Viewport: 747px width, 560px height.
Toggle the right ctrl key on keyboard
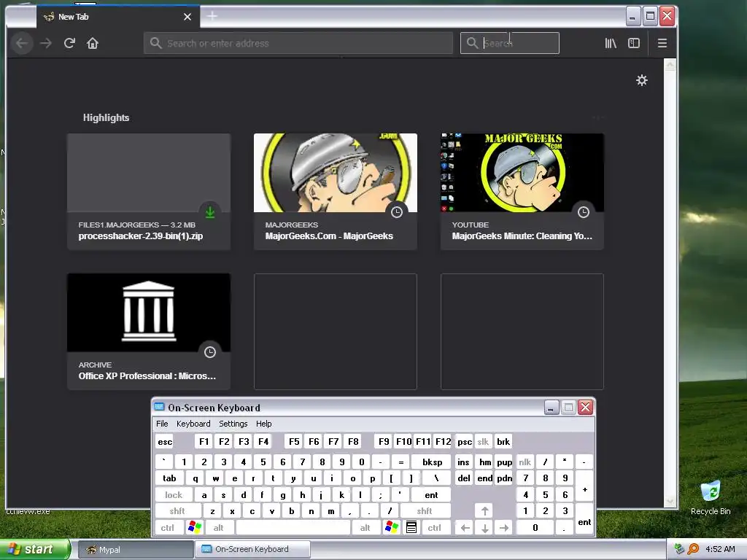435,527
